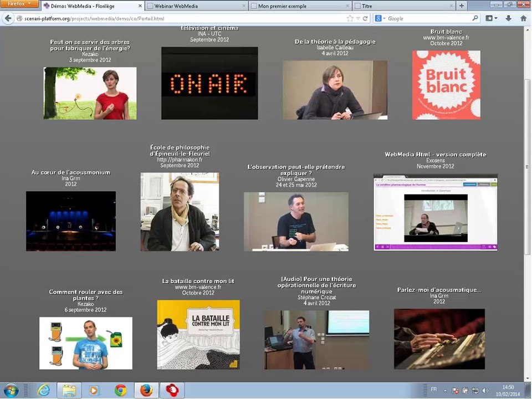Go to the browser home page icon
532x399 pixels.
[x=523, y=18]
